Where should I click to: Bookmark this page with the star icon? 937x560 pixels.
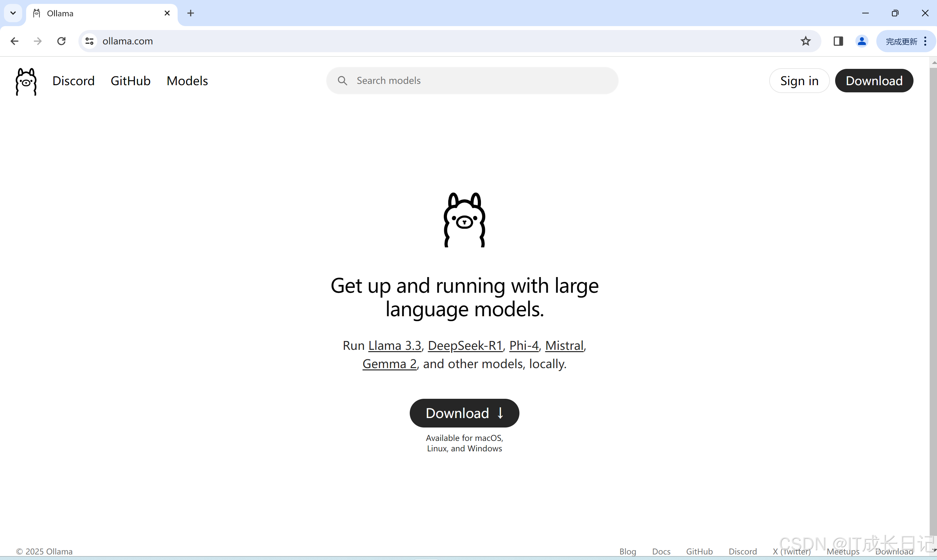coord(805,41)
